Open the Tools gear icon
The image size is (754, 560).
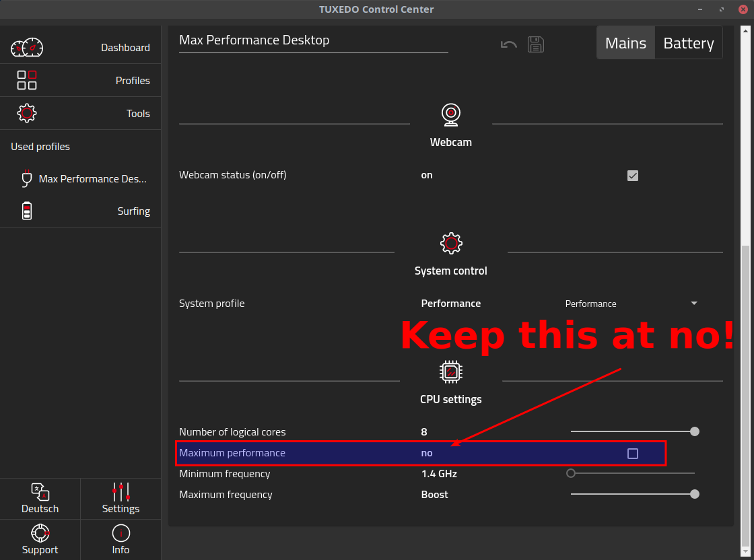(27, 114)
